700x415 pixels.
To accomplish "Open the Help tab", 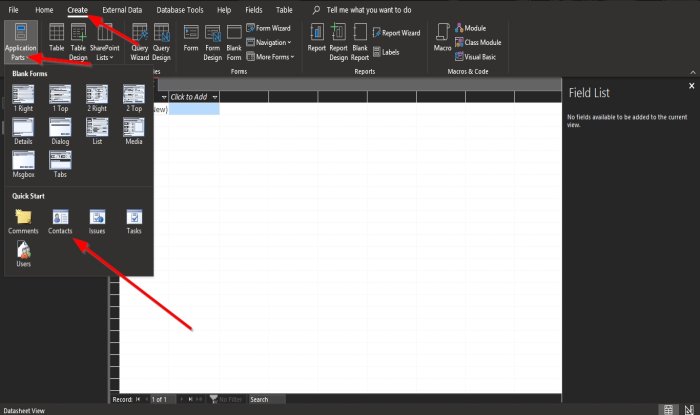I will pyautogui.click(x=224, y=9).
